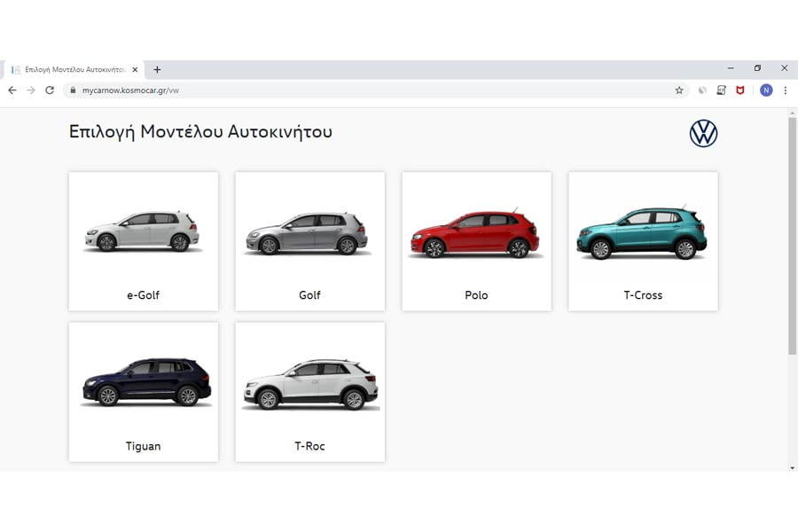The image size is (798, 532).
Task: Click the grayed extension icon in the toolbar
Action: [x=722, y=90]
